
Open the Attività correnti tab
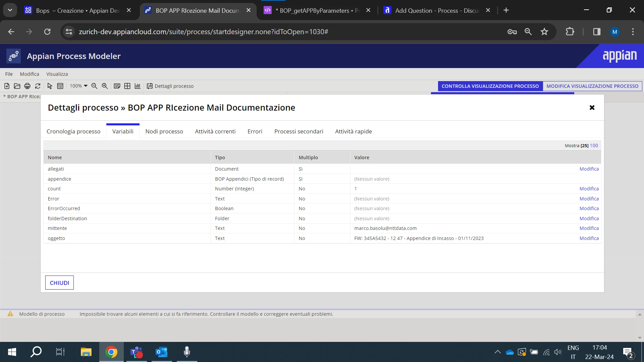click(x=215, y=131)
